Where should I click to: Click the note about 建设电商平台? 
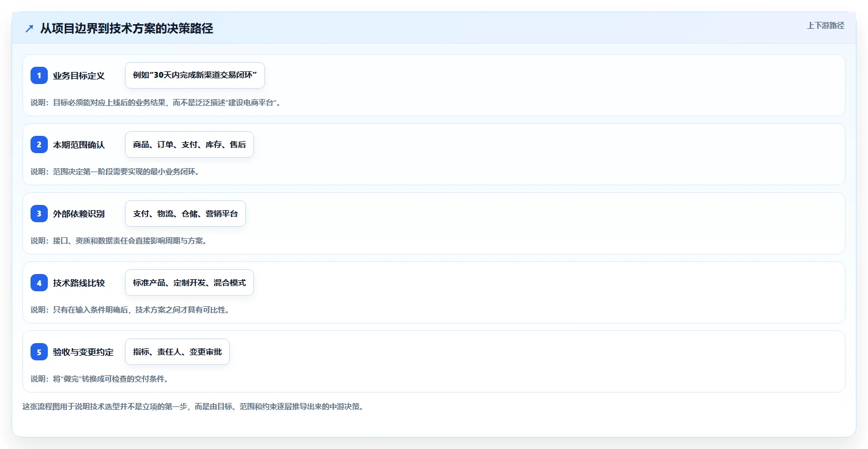[x=156, y=102]
